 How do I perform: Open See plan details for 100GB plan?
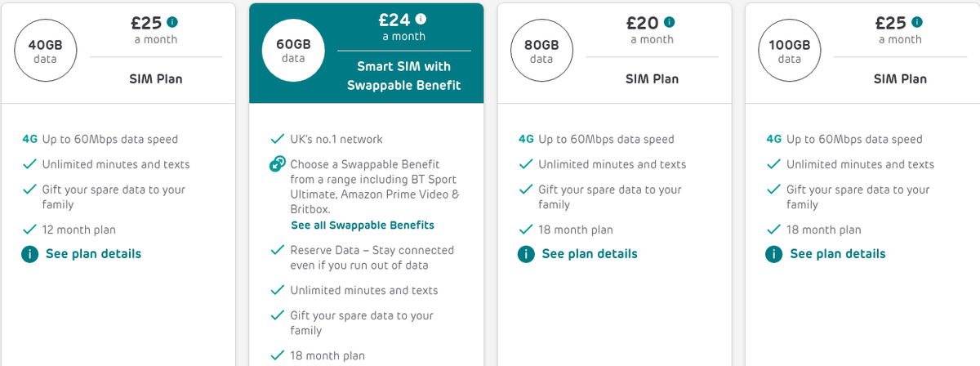tap(838, 254)
